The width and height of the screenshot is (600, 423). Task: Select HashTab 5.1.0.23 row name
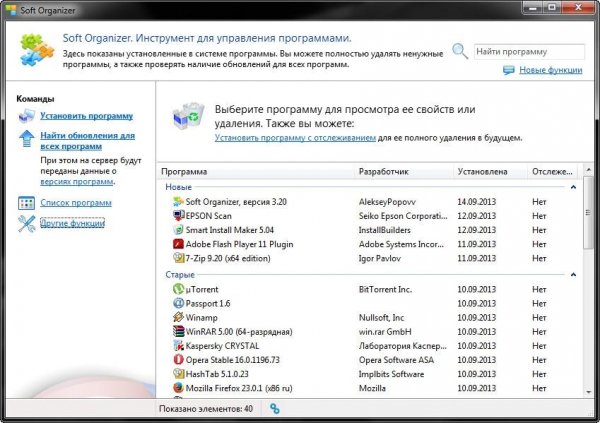(217, 374)
